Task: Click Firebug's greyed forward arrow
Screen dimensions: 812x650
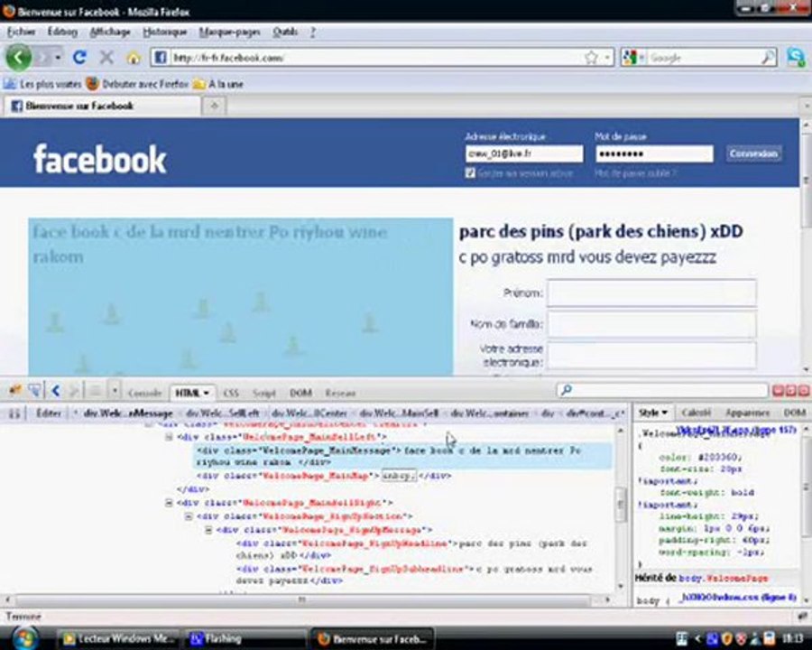Action: pos(74,391)
